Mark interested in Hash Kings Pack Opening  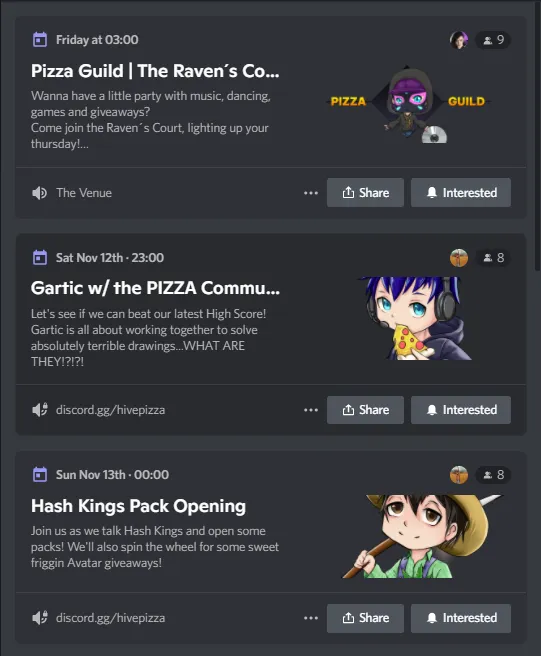(x=461, y=618)
